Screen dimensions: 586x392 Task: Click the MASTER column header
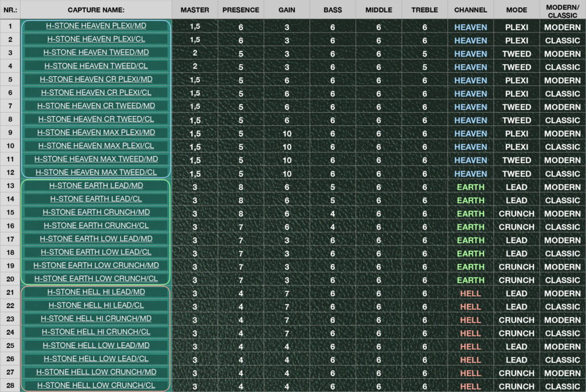coord(195,10)
